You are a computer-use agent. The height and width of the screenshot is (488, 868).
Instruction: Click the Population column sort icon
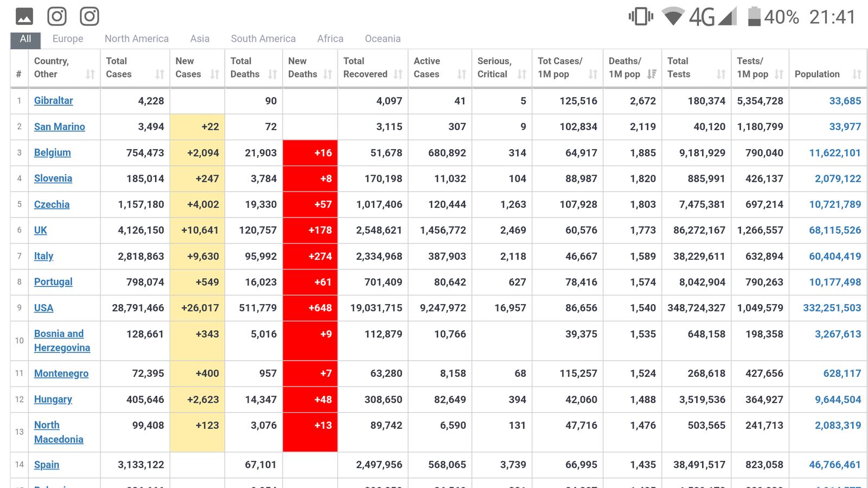pyautogui.click(x=857, y=74)
